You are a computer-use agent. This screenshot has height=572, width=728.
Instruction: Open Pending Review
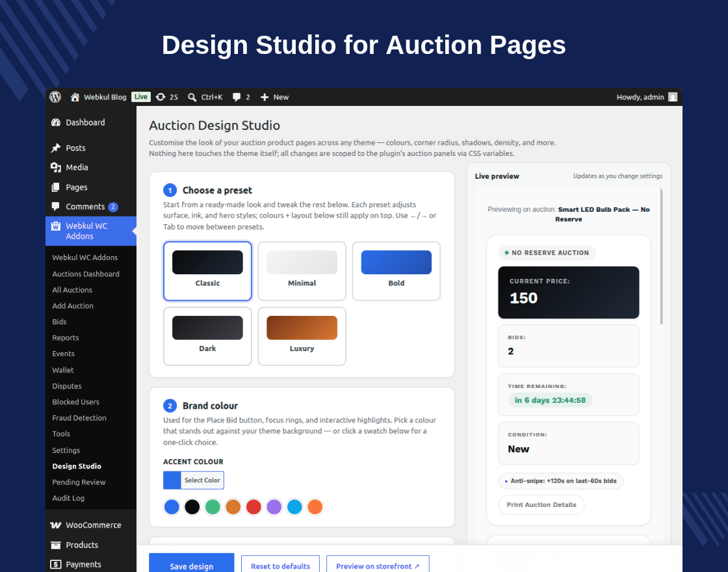point(79,482)
